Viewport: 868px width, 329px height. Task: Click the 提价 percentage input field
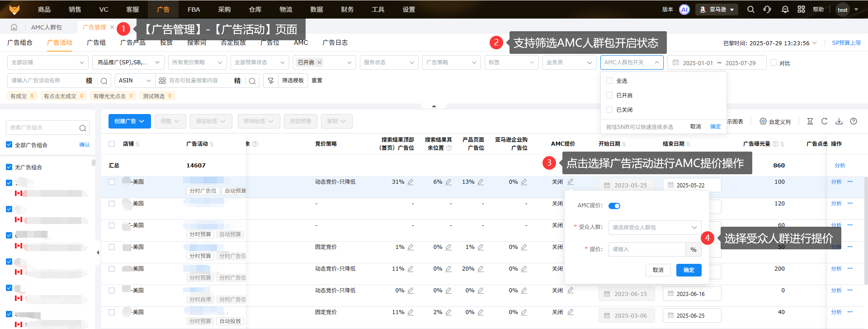pos(647,249)
